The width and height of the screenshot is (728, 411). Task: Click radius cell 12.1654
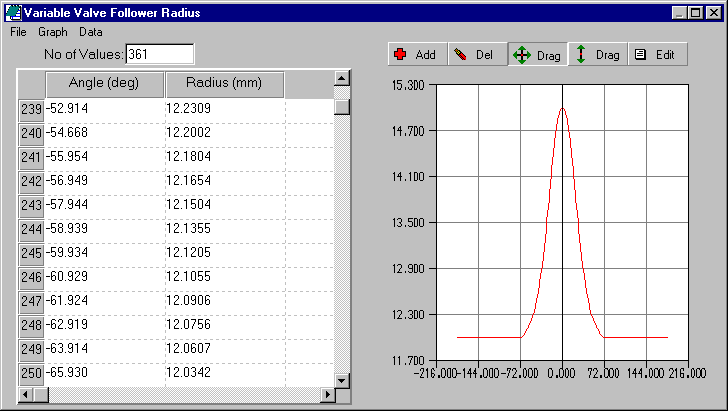click(225, 182)
